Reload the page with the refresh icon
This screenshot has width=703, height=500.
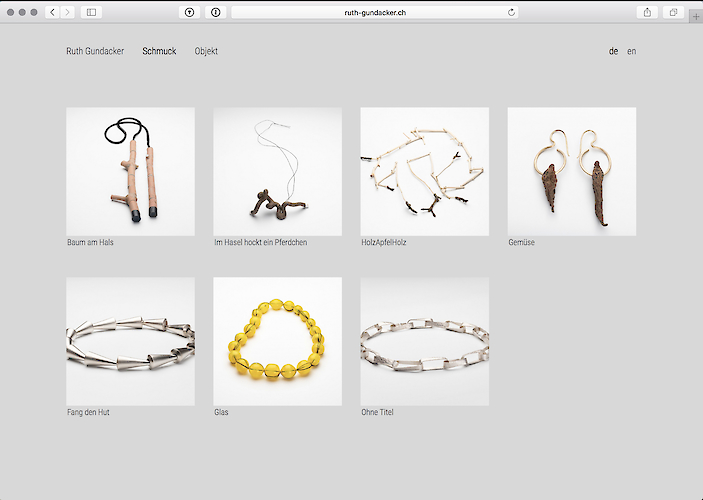(x=512, y=12)
